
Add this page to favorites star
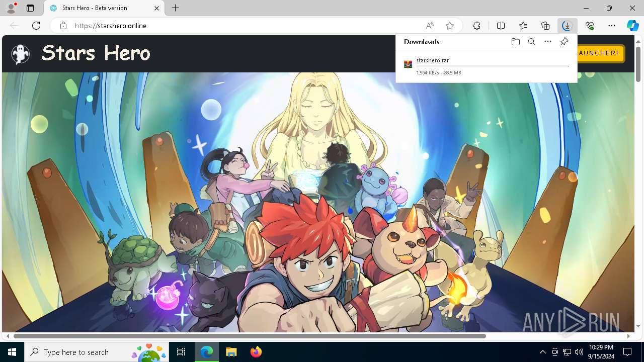click(450, 26)
